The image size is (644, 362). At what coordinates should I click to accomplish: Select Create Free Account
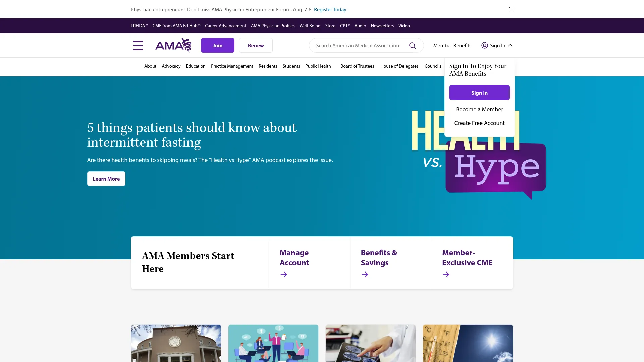(480, 123)
